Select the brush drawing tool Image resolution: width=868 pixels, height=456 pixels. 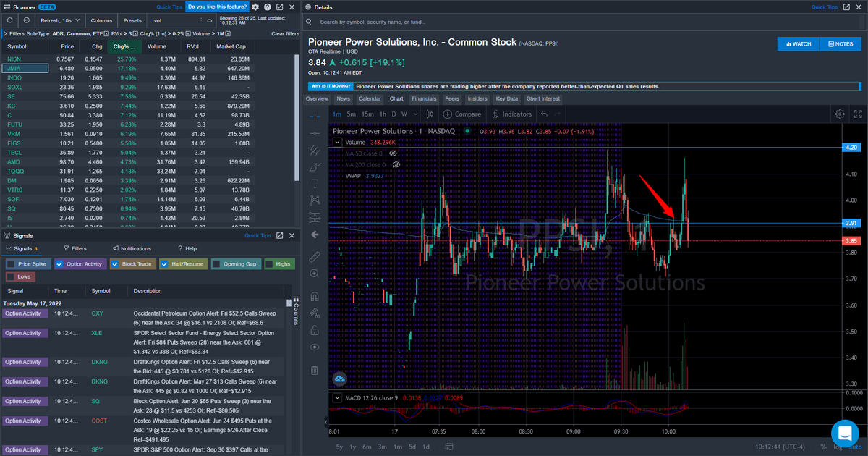pos(315,167)
